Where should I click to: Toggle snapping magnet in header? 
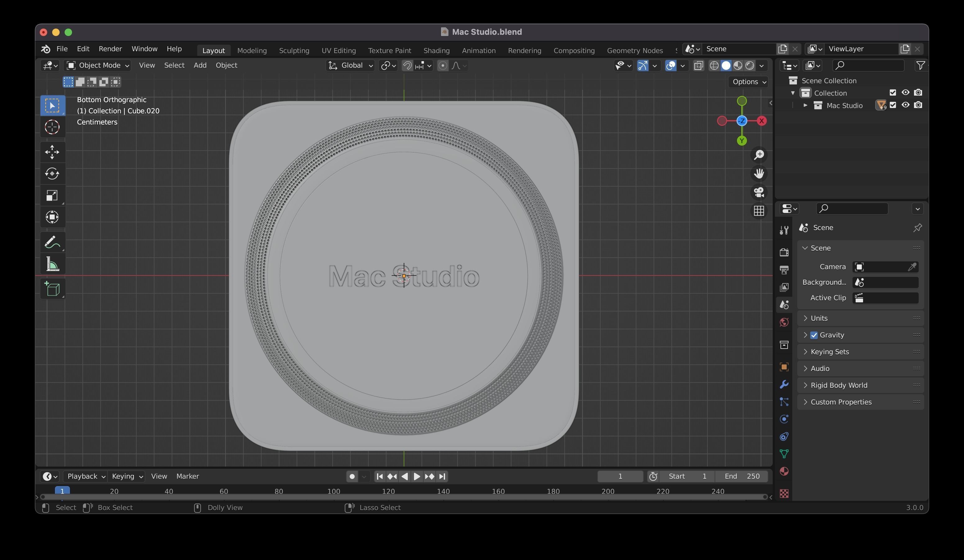click(407, 65)
